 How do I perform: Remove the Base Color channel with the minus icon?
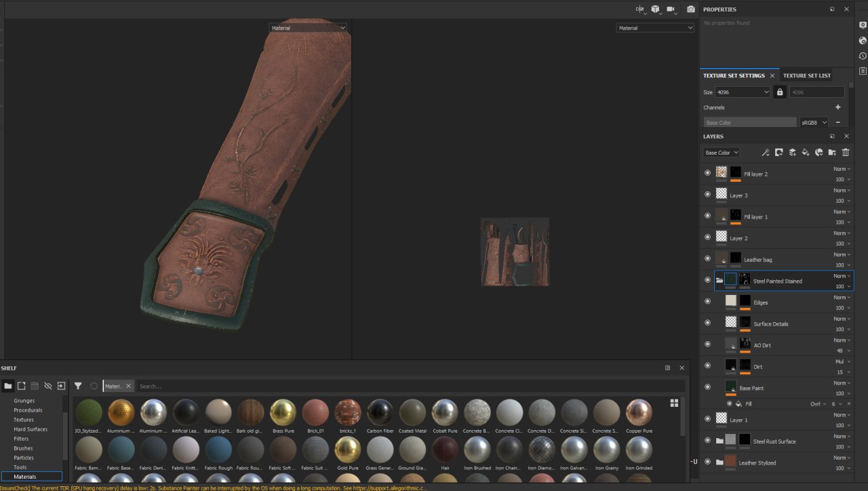coord(837,122)
